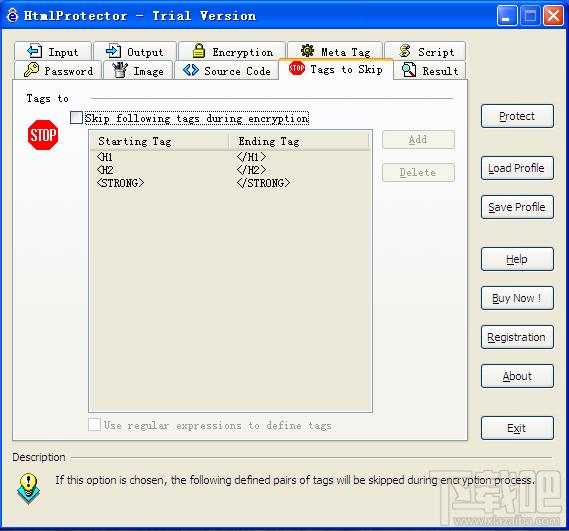Screen dimensions: 569x531
Task: Minimize the HtmlProtector window
Action: tap(507, 16)
